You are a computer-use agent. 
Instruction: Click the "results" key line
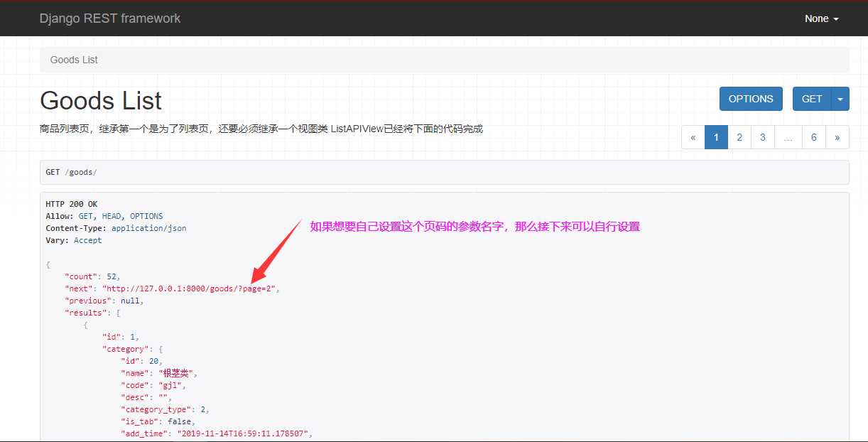92,313
